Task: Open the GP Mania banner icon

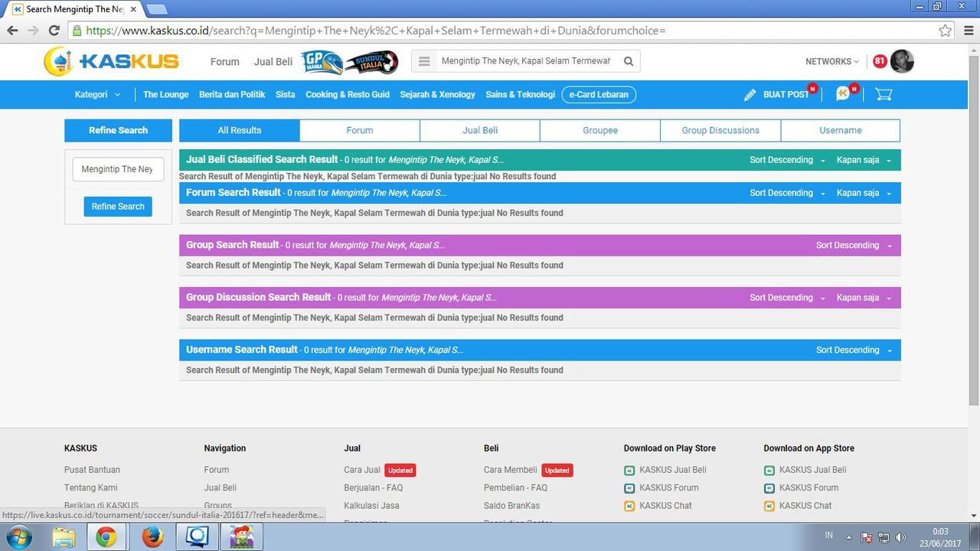Action: (321, 62)
